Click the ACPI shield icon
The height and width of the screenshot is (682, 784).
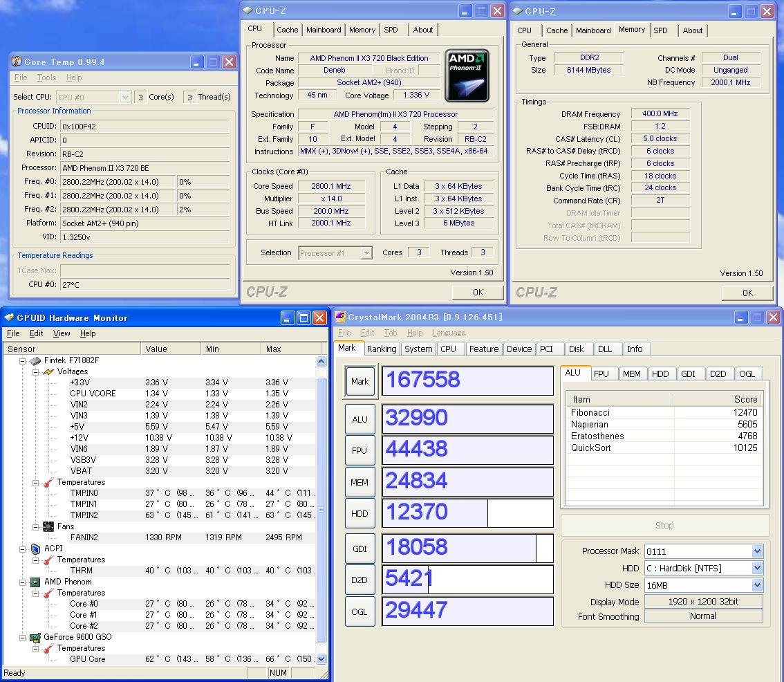(x=35, y=549)
